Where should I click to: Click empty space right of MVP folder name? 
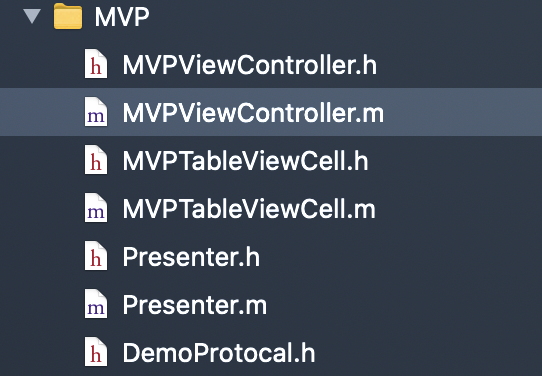(346, 17)
